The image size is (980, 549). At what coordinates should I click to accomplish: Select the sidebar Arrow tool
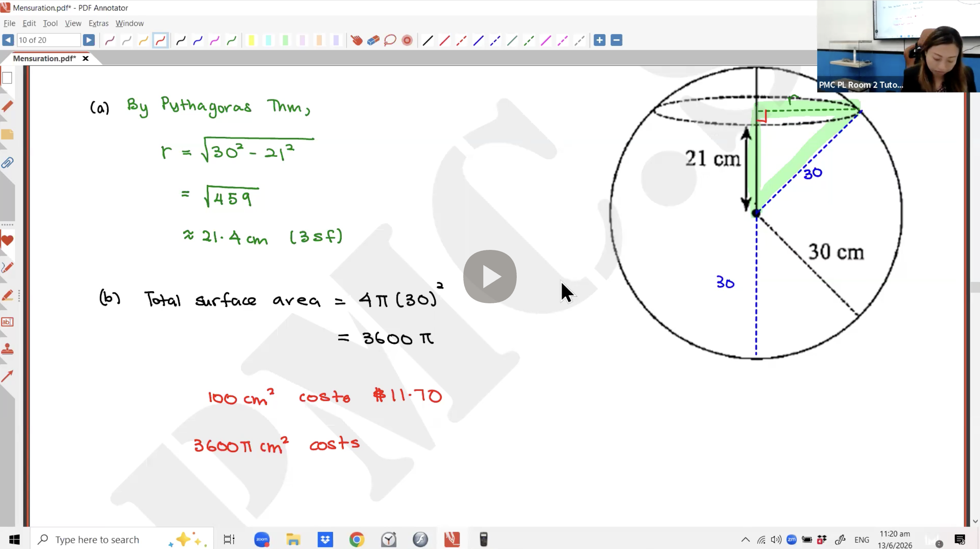[x=7, y=376]
